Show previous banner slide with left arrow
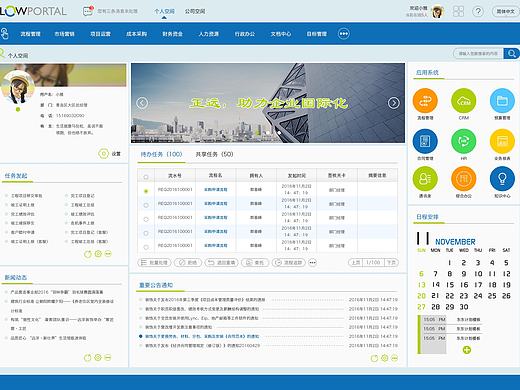This screenshot has height=390, width=520. [x=142, y=103]
